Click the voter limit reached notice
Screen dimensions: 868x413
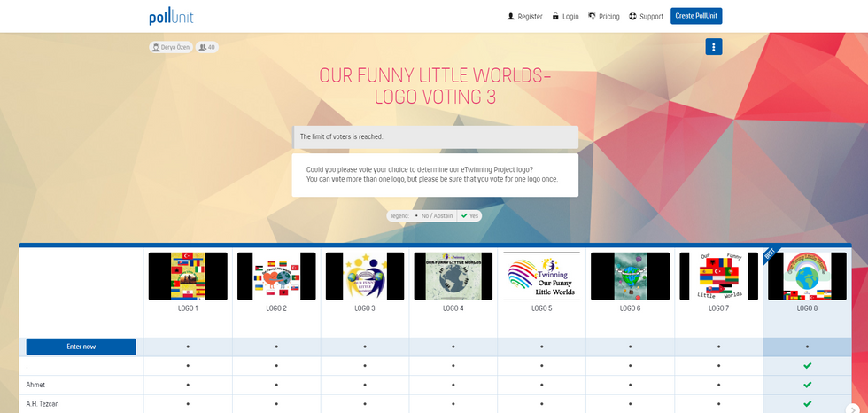[435, 136]
